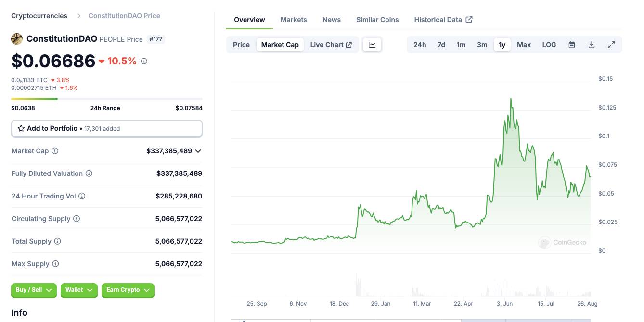Set chart range to 24h

tap(420, 45)
